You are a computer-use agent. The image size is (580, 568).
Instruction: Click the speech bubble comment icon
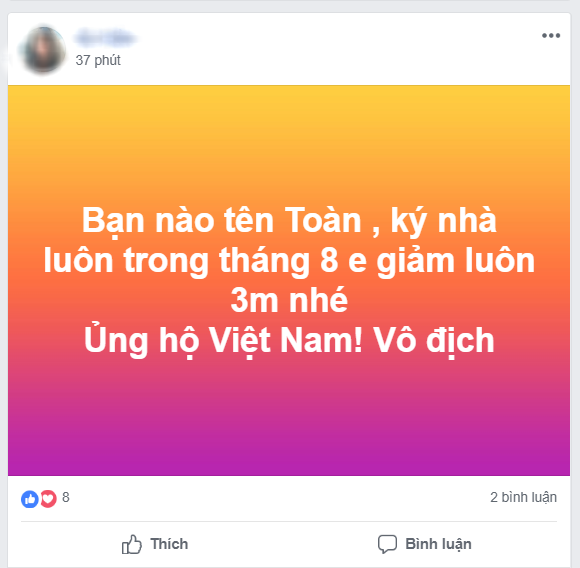click(387, 544)
